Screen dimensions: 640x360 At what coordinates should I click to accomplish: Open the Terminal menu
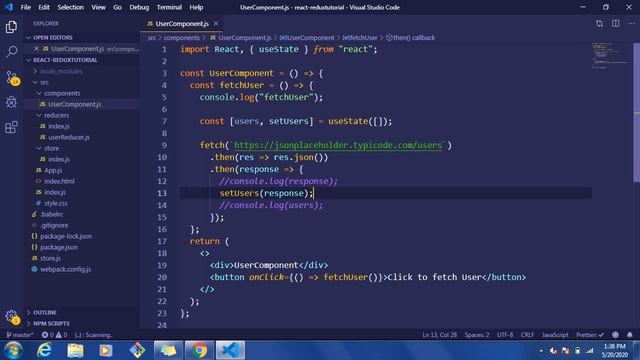click(169, 7)
